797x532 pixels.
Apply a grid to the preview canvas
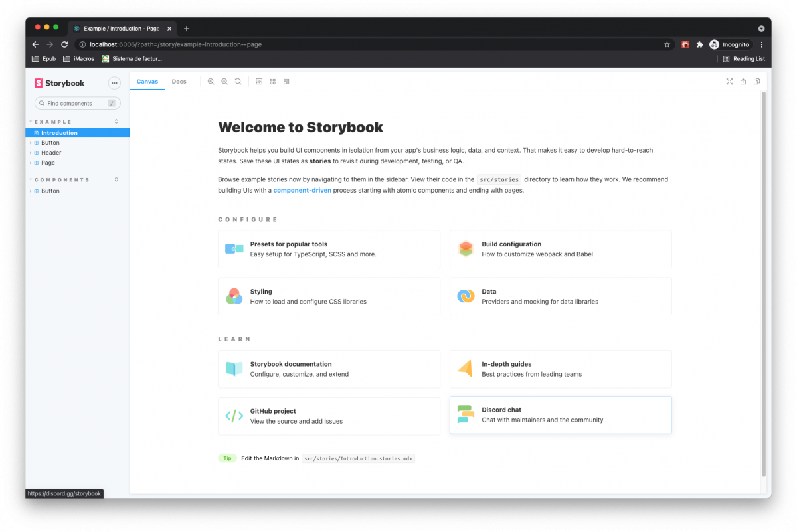click(x=273, y=81)
